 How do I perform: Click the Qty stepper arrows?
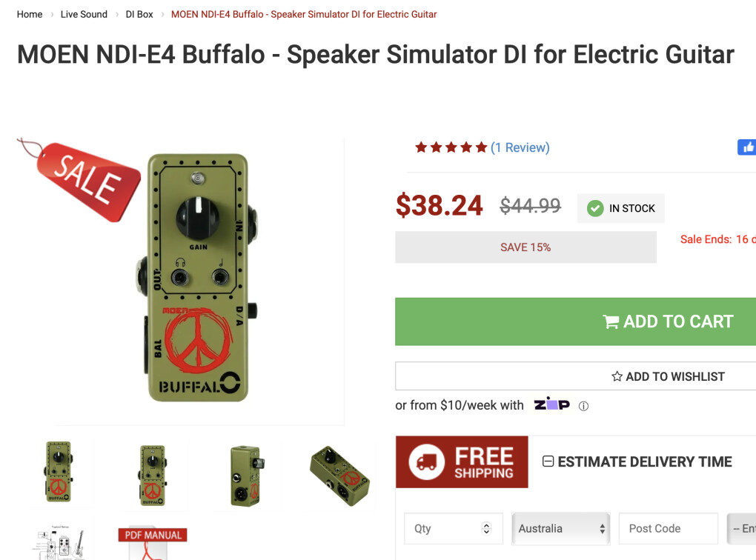click(486, 529)
